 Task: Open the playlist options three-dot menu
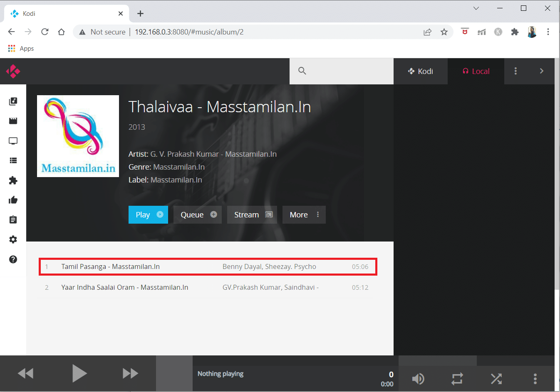[515, 71]
